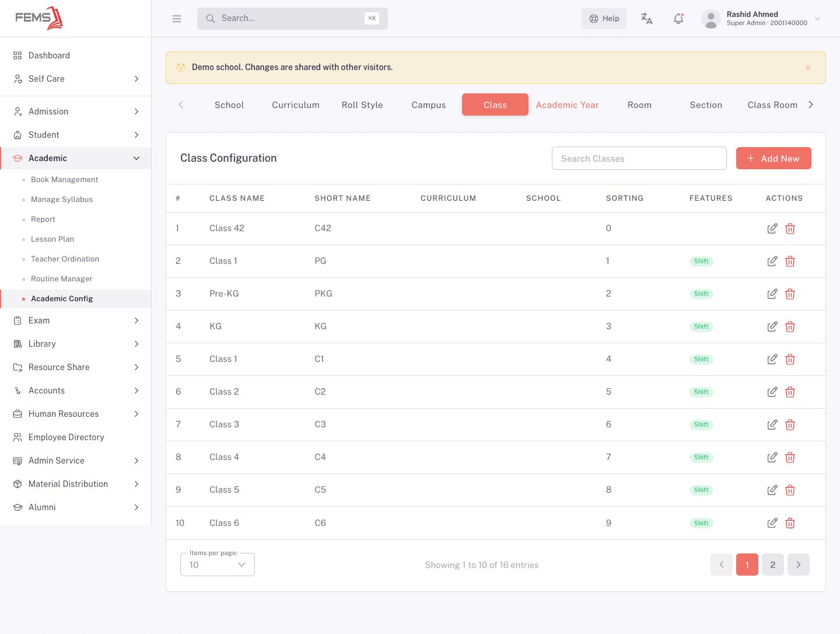Edit the Class 42 row
The image size is (840, 634).
click(x=772, y=228)
